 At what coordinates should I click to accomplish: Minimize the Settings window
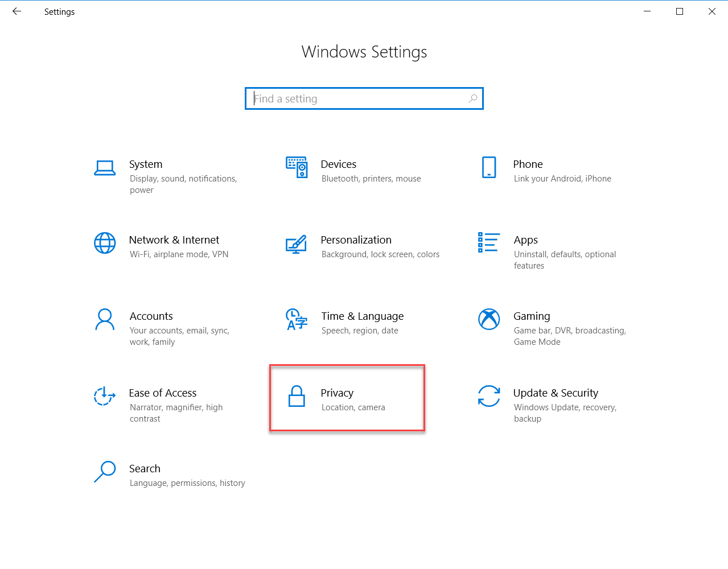647,11
